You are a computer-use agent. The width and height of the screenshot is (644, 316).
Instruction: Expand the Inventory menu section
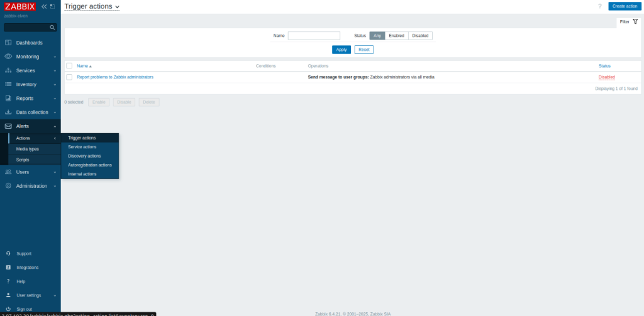30,84
